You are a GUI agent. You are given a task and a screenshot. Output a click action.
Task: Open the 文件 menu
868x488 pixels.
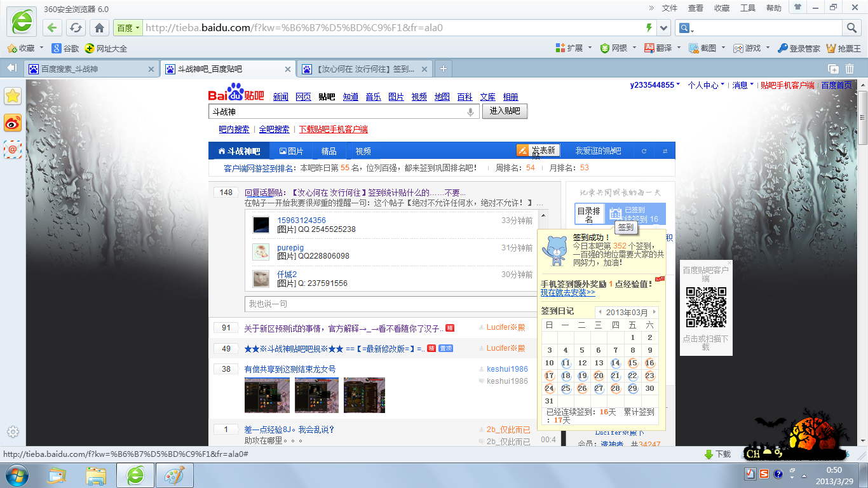point(670,8)
